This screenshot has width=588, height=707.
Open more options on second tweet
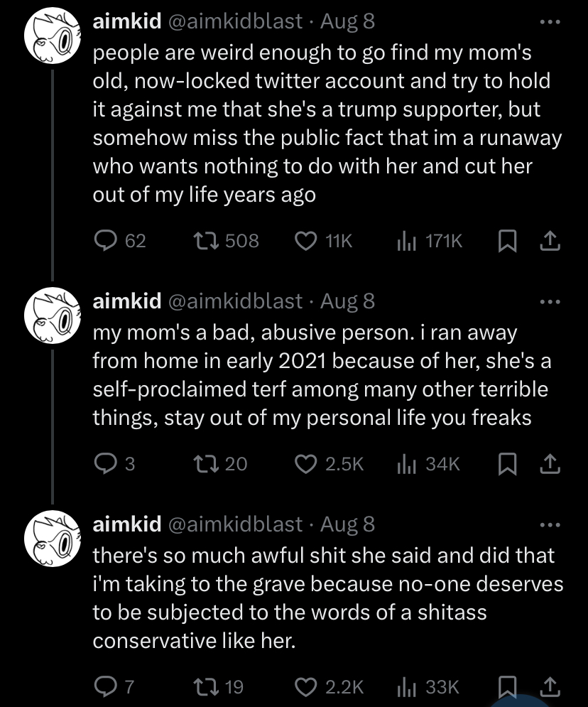[550, 301]
